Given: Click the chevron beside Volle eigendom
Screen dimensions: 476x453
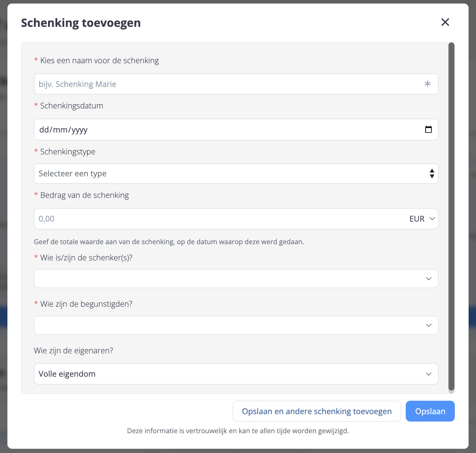Looking at the screenshot, I should (429, 374).
